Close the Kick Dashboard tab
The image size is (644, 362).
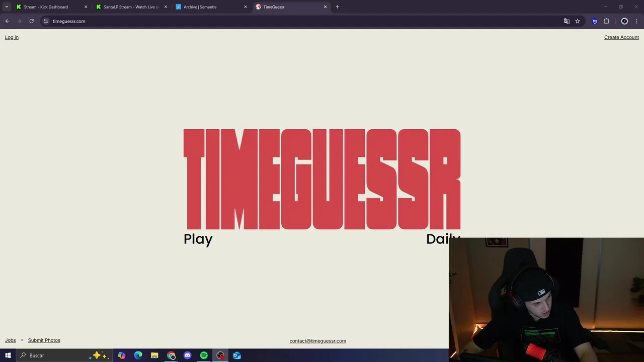(86, 7)
